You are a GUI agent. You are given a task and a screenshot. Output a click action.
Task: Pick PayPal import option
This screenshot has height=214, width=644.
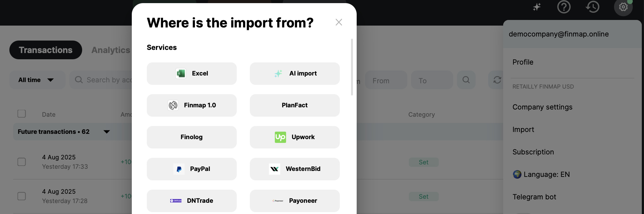tap(192, 169)
